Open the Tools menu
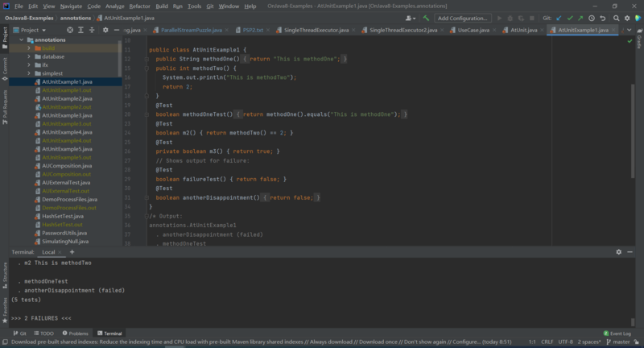Image resolution: width=644 pixels, height=348 pixels. [194, 6]
